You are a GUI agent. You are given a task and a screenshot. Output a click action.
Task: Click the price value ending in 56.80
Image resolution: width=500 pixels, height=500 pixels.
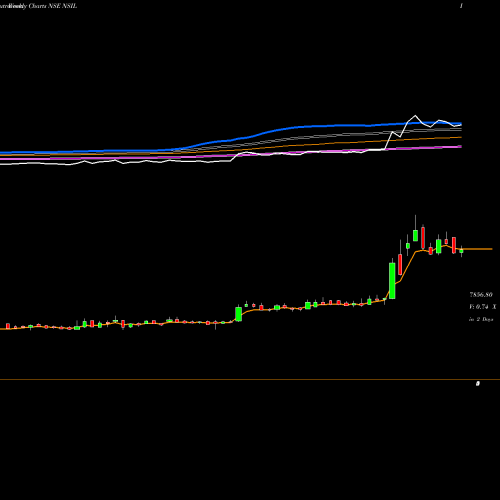tap(481, 295)
